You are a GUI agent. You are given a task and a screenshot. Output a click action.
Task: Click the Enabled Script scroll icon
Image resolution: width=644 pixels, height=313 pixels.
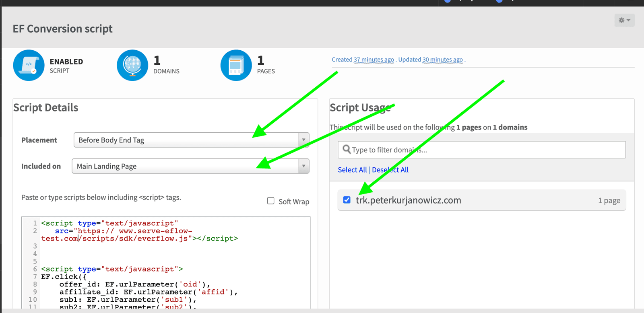(x=29, y=65)
